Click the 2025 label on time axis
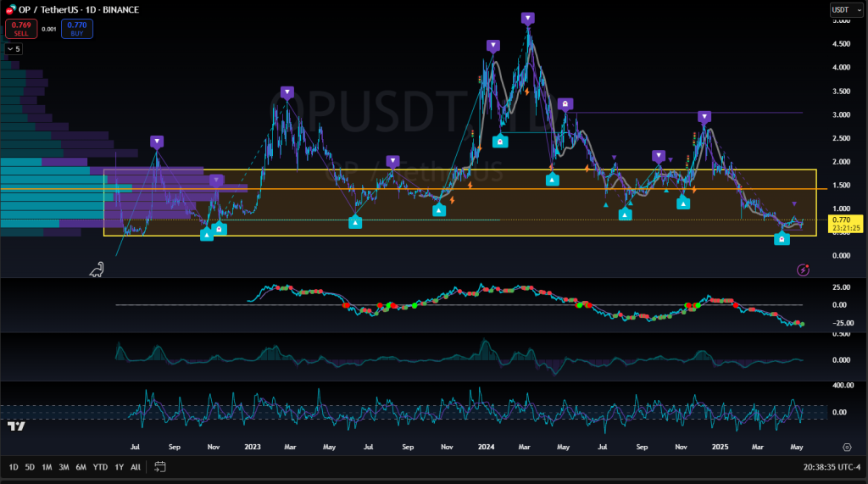Image resolution: width=868 pixels, height=484 pixels. coord(720,447)
